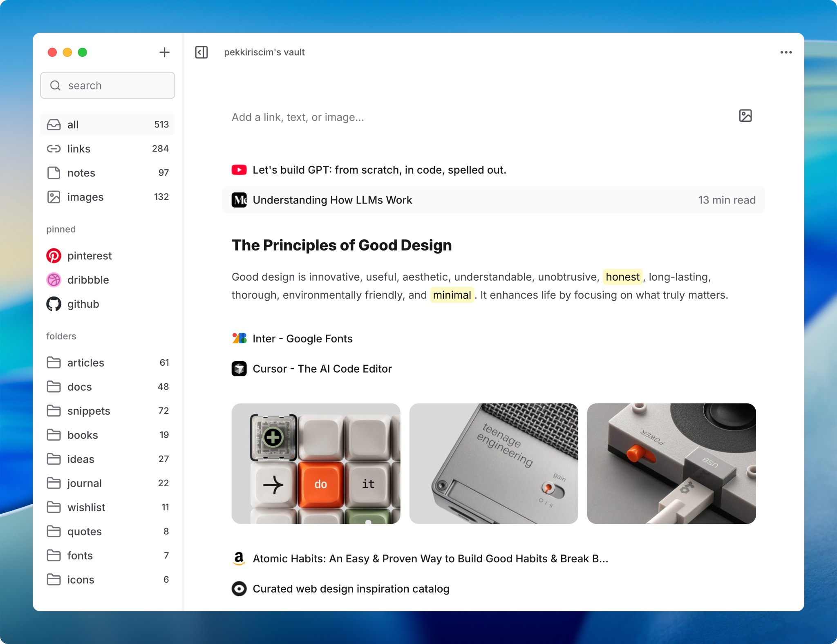Click the search field in the sidebar

coord(108,85)
